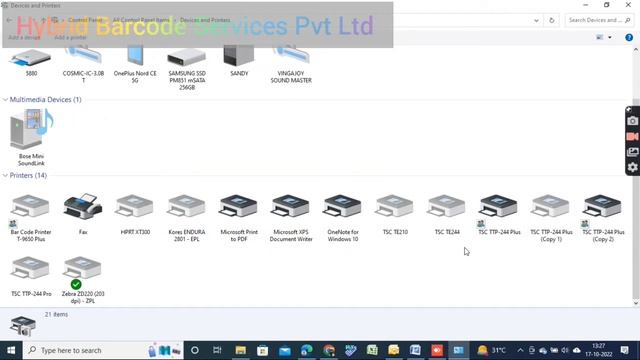Select TSC TTP-244 Plus (Copy 1) printer
Viewport: 640px width, 360px height.
[551, 218]
